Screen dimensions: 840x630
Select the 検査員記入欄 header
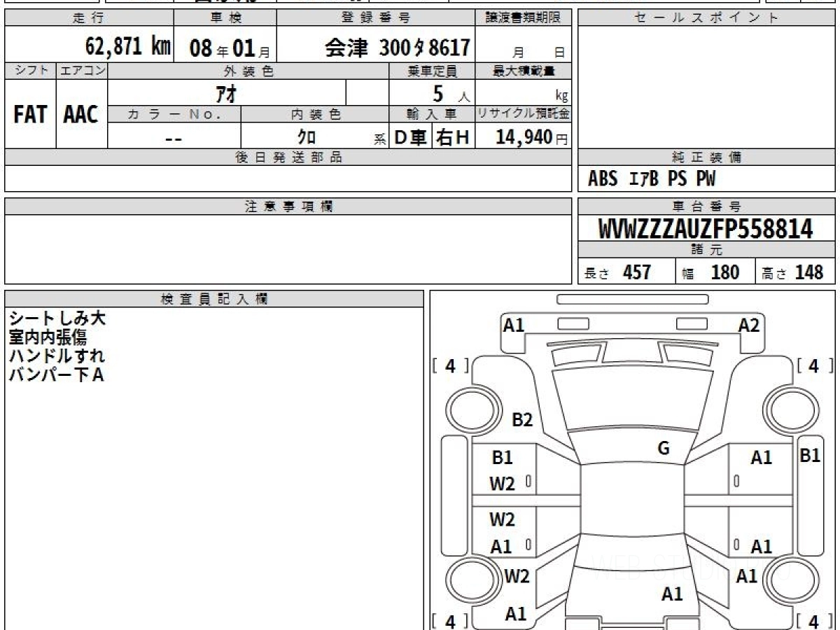tap(214, 299)
